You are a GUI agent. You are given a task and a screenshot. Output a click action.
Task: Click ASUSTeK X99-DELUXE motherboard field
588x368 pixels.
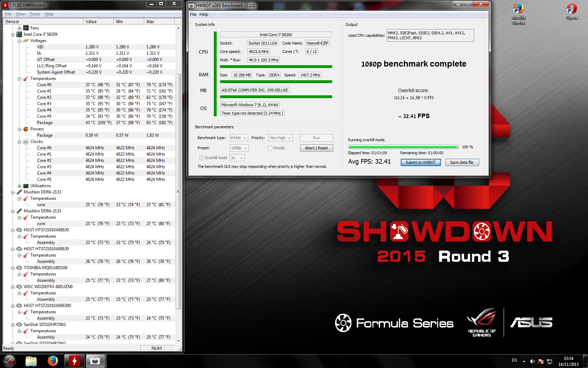point(254,90)
